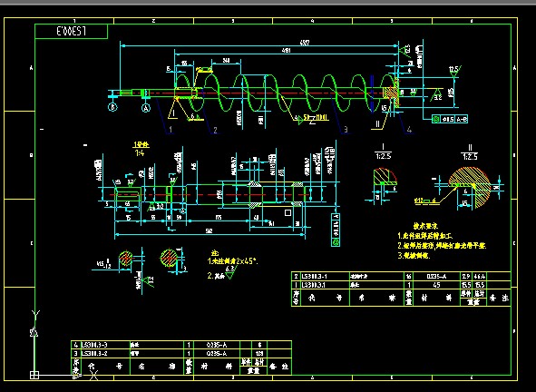Viewport: 536px width, 392px height.
Task: Click note 1 about 2×45° chamfers
Action: (233, 261)
